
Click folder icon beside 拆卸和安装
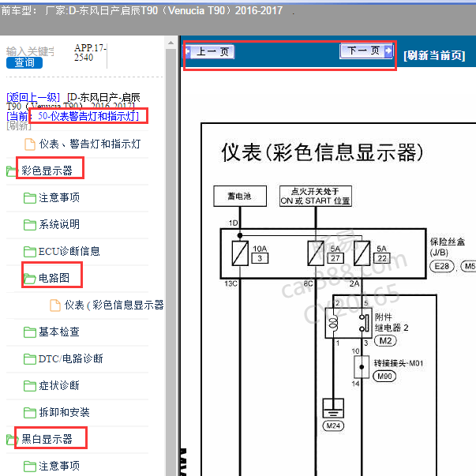point(30,413)
